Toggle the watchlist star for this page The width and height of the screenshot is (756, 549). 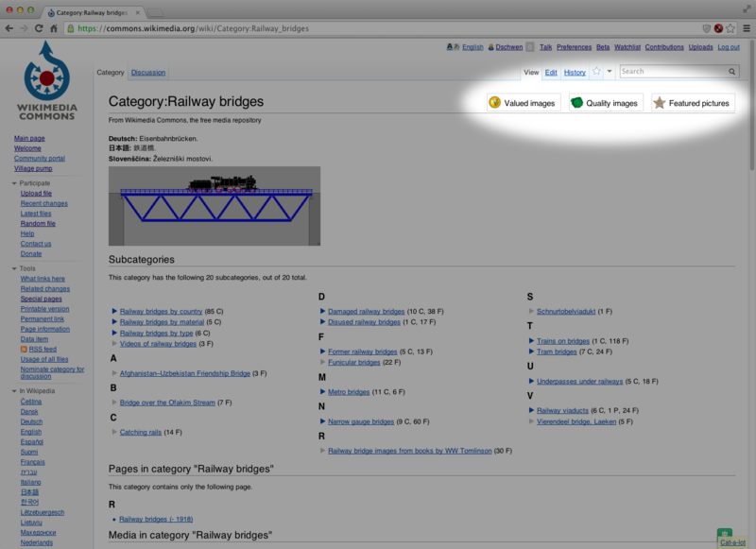[x=596, y=72]
